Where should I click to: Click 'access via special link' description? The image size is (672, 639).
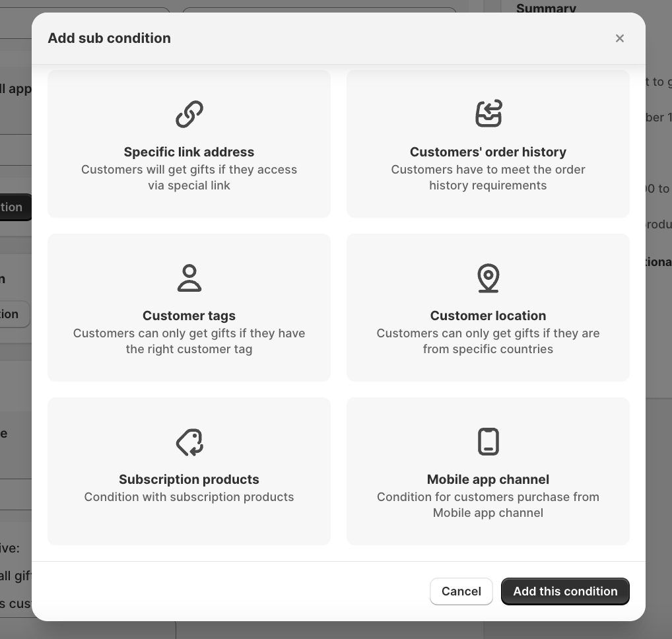coord(222,178)
